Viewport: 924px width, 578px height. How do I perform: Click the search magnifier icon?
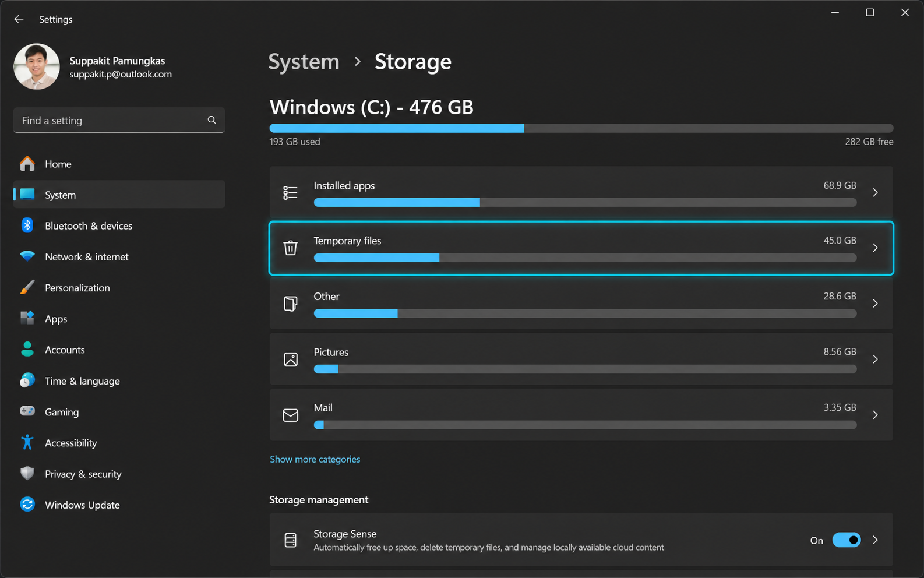click(x=212, y=120)
